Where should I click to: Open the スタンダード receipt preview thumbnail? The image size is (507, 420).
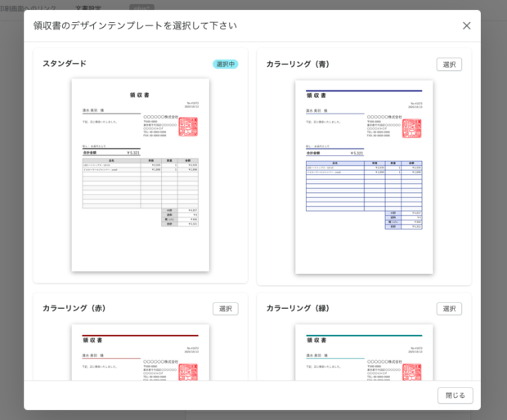click(140, 175)
